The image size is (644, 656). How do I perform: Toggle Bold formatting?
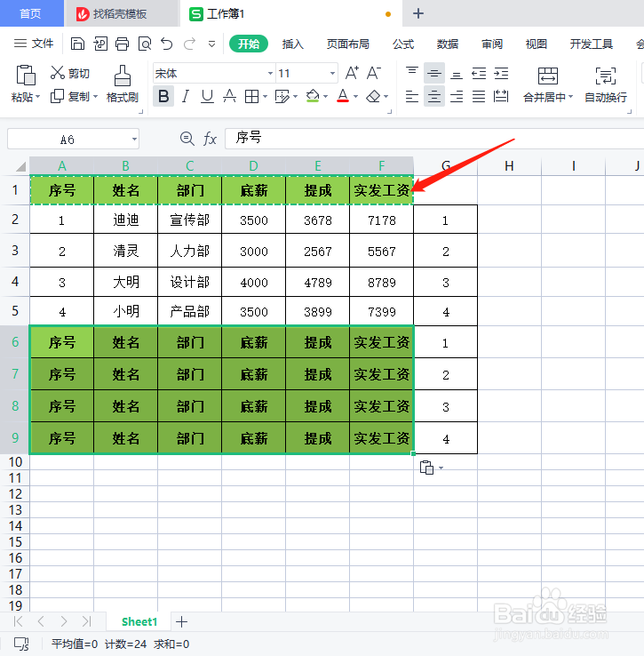point(163,96)
